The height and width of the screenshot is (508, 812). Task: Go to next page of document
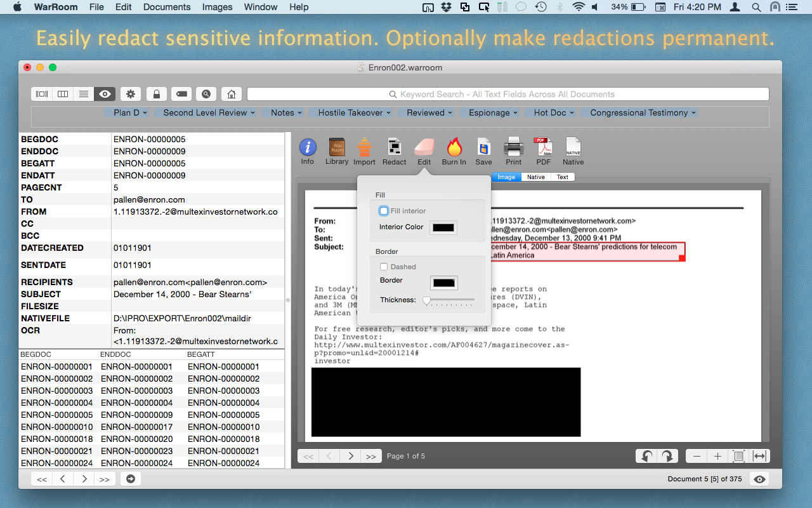pyautogui.click(x=350, y=456)
